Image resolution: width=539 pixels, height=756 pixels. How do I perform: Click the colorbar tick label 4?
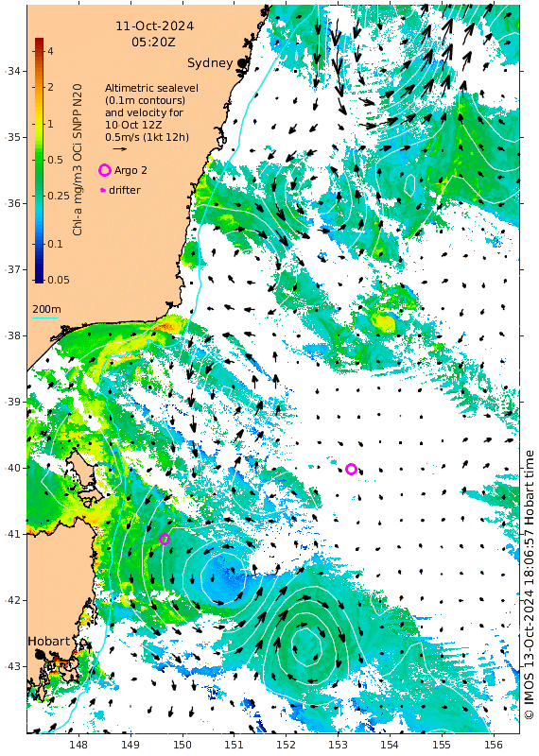pyautogui.click(x=51, y=51)
